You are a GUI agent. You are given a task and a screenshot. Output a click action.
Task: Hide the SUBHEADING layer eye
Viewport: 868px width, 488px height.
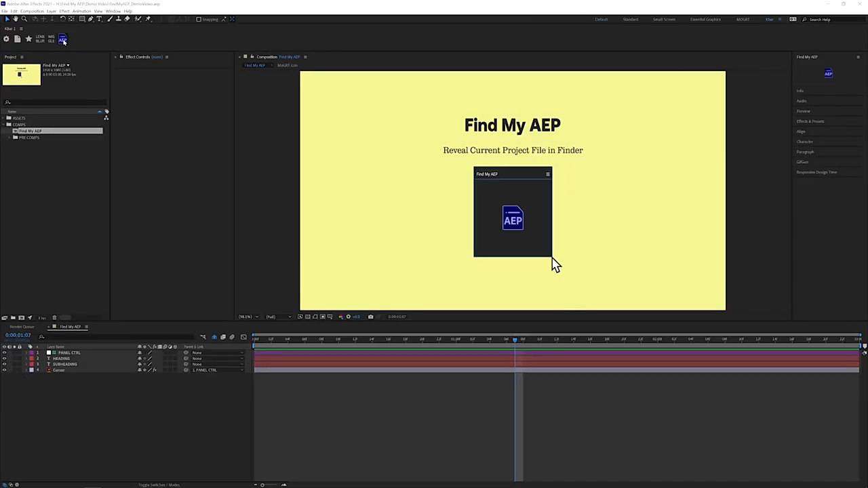click(x=4, y=364)
